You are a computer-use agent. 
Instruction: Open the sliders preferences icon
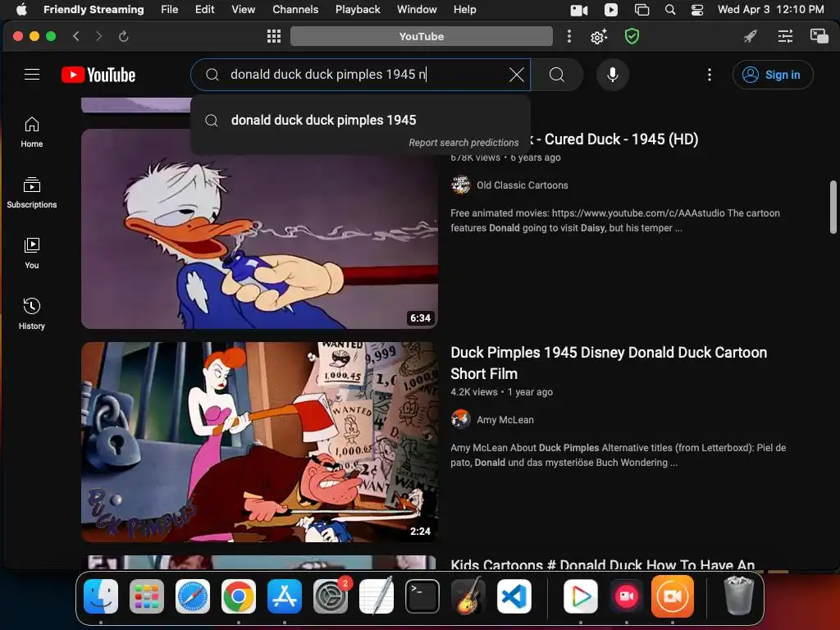(785, 36)
